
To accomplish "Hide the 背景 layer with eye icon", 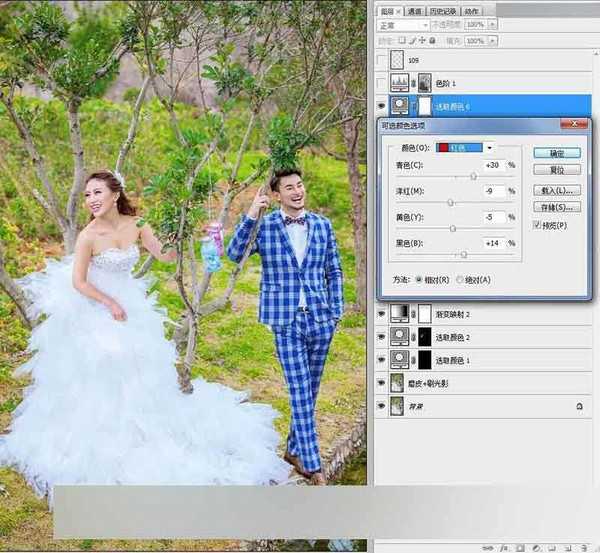I will pyautogui.click(x=383, y=405).
